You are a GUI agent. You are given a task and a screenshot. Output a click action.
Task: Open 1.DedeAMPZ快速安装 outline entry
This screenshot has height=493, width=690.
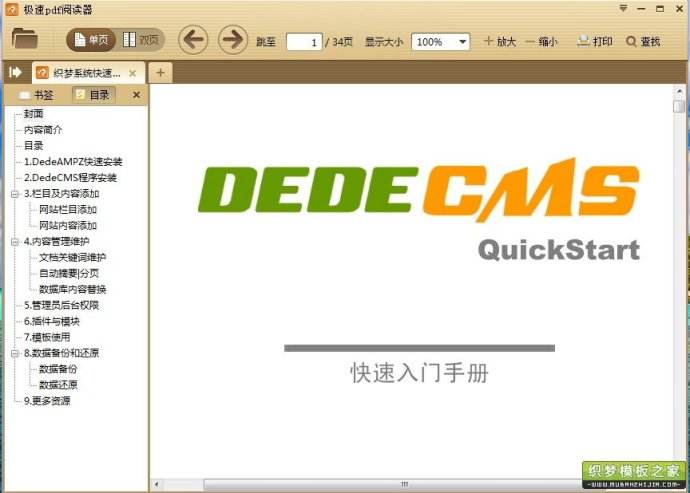pyautogui.click(x=73, y=162)
